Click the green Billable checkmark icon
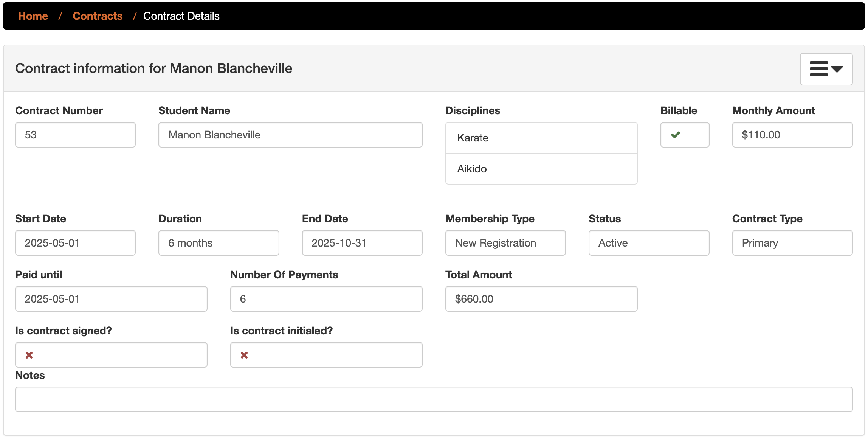 (x=676, y=135)
